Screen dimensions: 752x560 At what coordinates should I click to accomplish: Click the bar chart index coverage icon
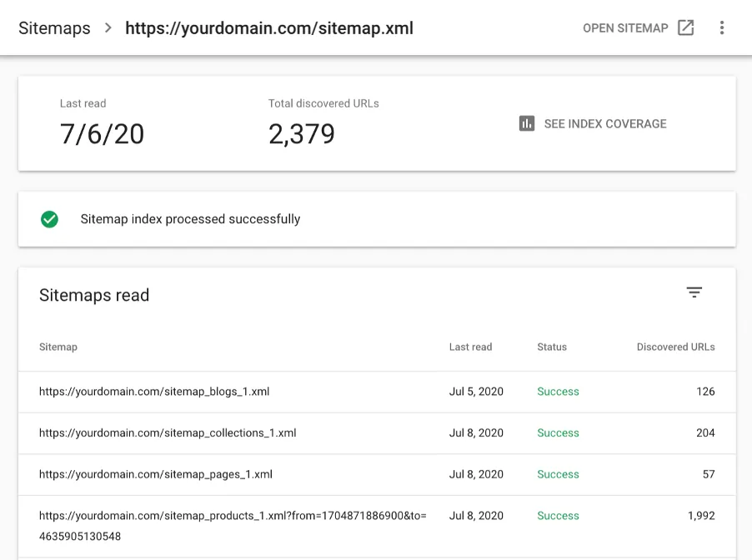point(527,124)
